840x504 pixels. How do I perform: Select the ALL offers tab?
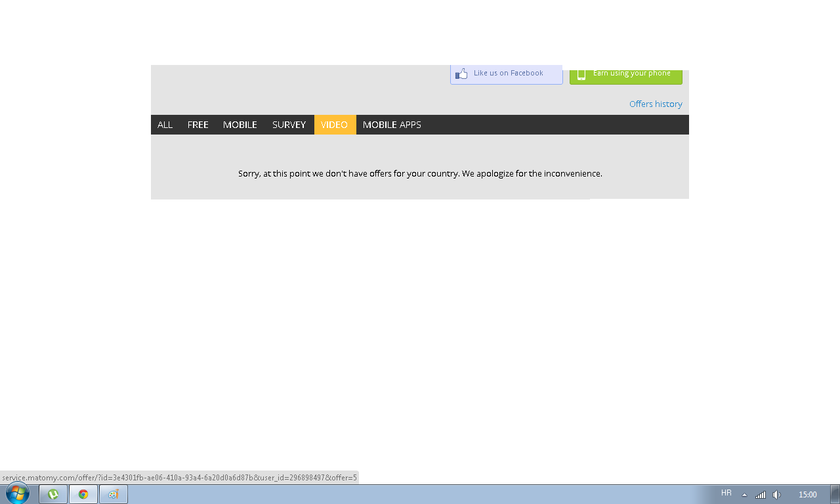165,125
